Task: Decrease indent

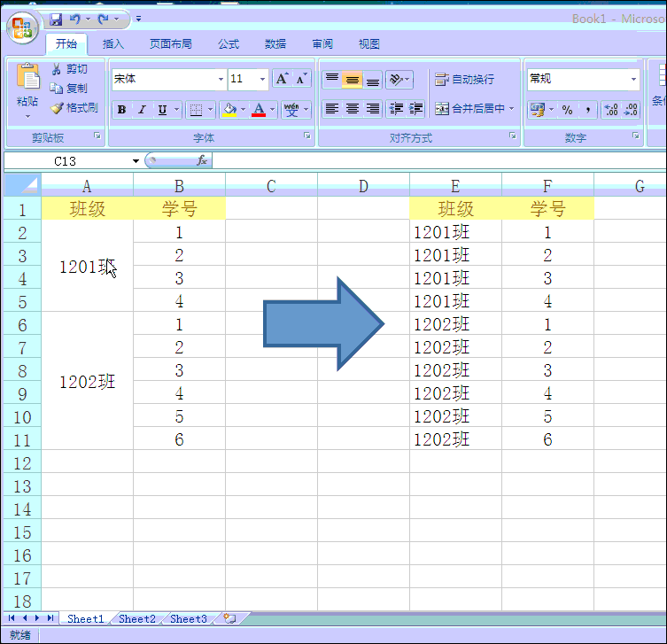Action: pyautogui.click(x=396, y=109)
